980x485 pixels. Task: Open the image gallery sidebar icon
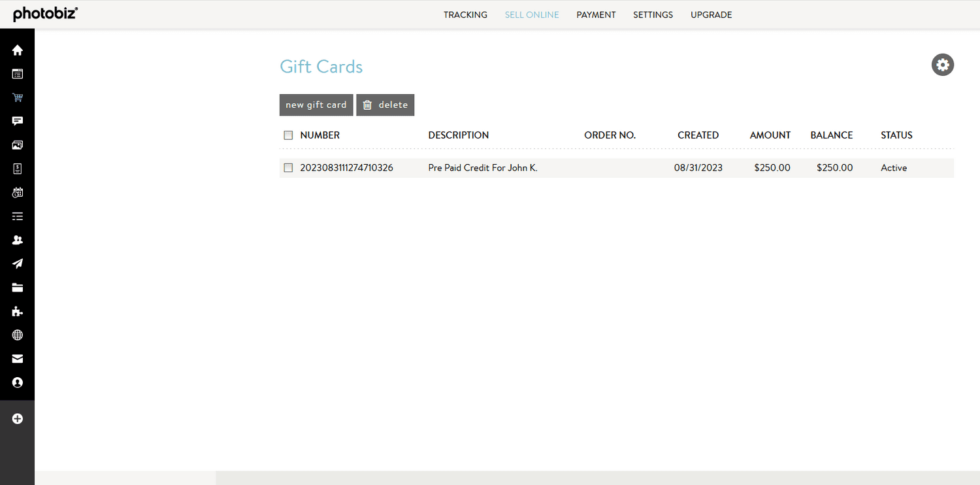click(18, 144)
